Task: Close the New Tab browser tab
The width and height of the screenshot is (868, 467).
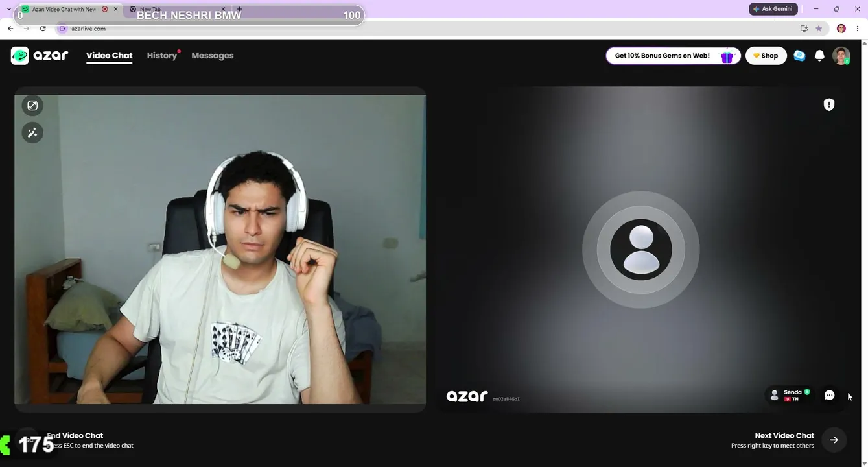Action: [223, 10]
